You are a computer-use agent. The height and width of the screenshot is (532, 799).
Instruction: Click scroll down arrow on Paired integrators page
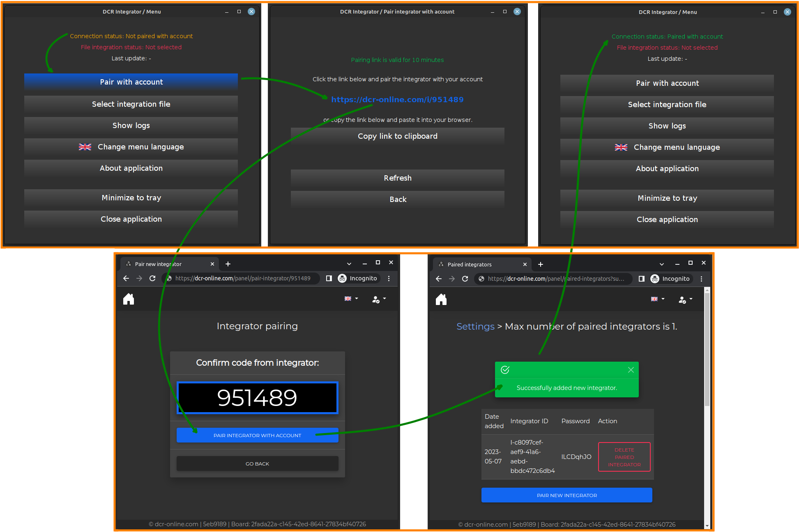[x=707, y=526]
